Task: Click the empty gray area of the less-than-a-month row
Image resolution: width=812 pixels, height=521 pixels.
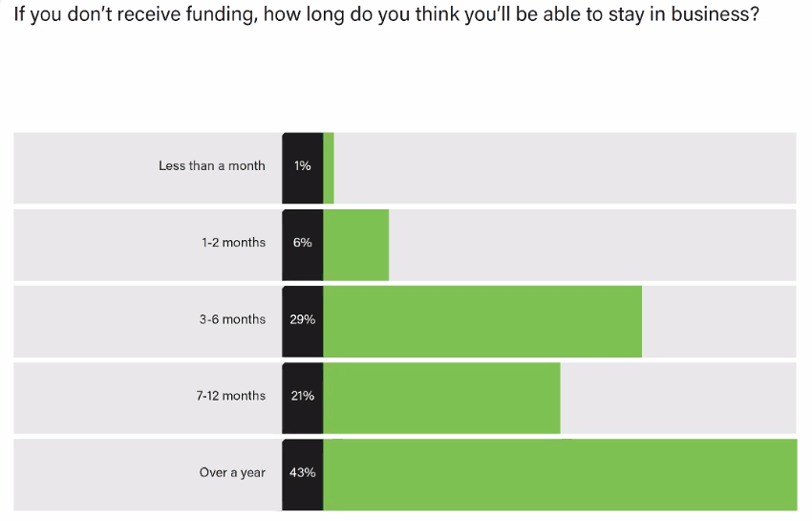Action: coord(565,168)
